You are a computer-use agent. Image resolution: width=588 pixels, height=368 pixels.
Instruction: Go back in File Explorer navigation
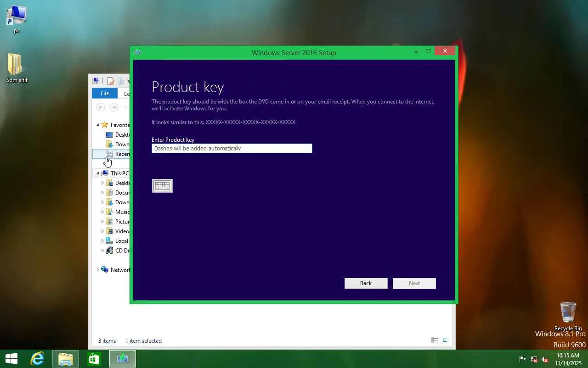101,107
